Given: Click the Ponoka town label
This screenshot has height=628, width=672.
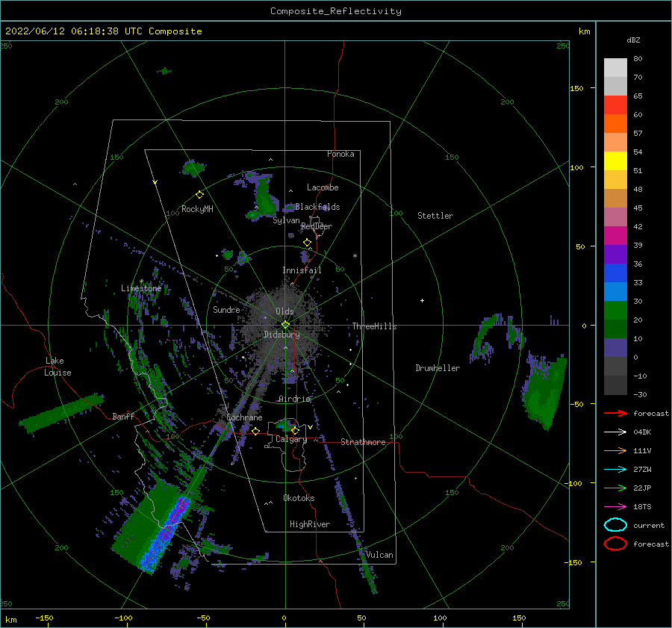Looking at the screenshot, I should pyautogui.click(x=340, y=154).
